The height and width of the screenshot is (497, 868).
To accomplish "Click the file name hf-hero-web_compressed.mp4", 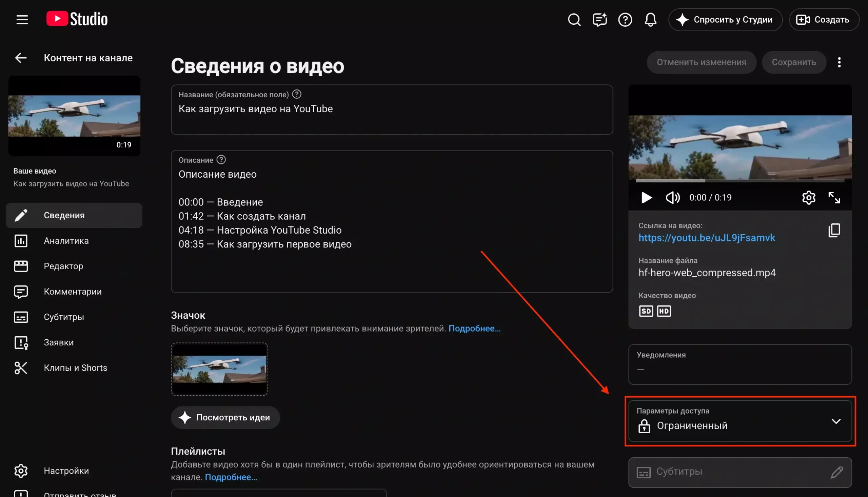I will (x=707, y=273).
